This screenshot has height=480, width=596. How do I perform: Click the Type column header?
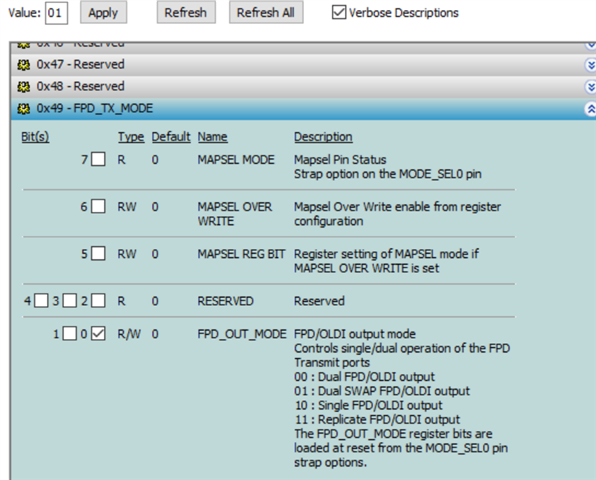click(131, 137)
